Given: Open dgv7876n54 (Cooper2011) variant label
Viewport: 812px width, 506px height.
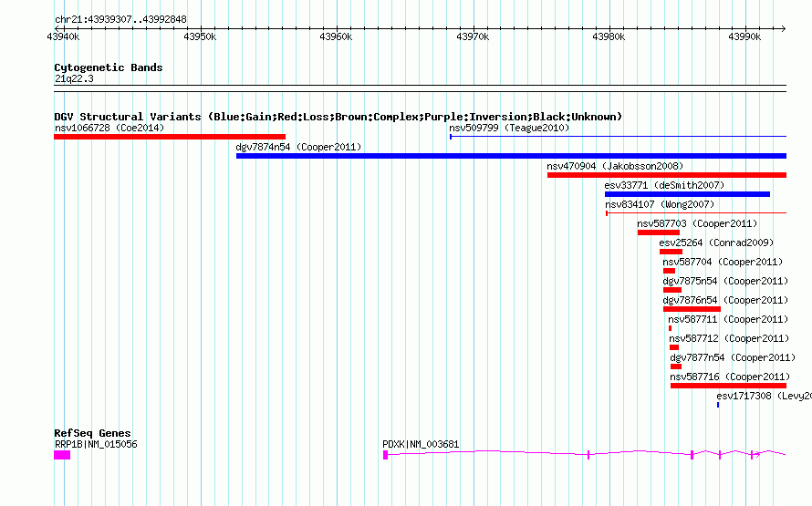Looking at the screenshot, I should point(725,300).
